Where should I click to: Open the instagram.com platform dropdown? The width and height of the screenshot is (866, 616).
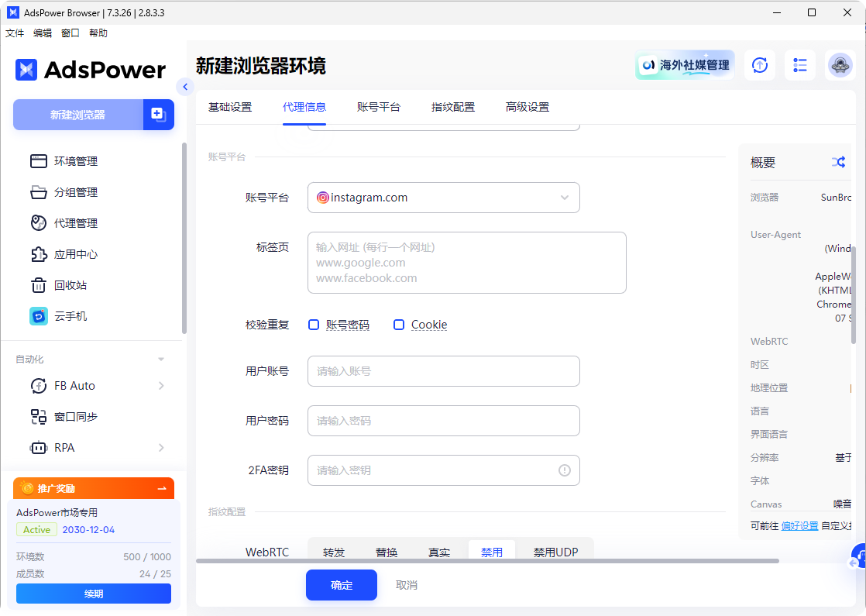pos(443,198)
